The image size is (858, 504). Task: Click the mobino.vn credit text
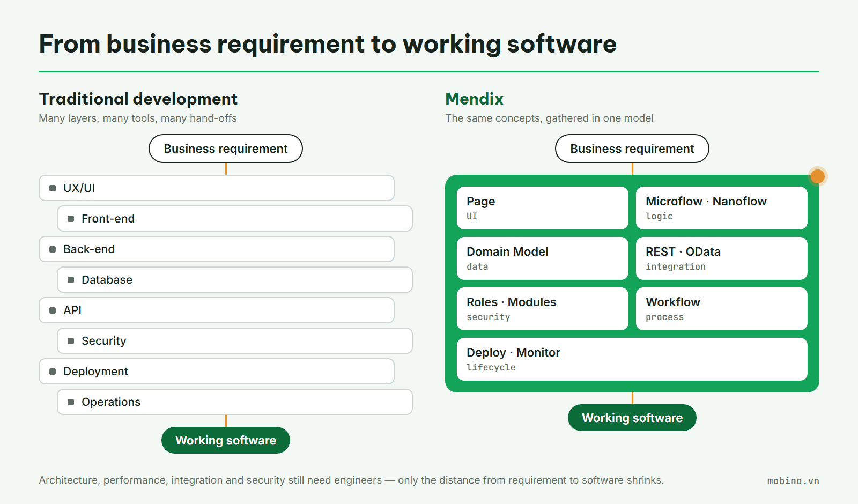(793, 481)
